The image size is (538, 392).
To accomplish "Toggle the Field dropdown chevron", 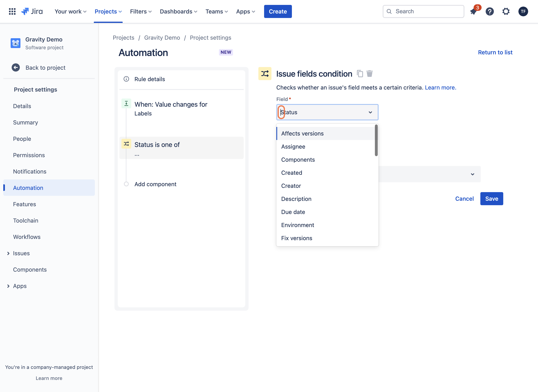I will pos(370,112).
